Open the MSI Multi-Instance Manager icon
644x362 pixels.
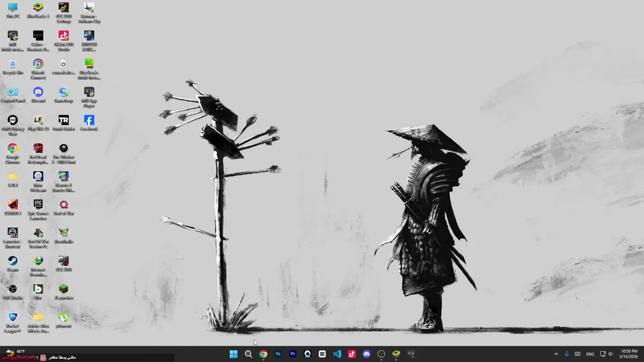tap(13, 41)
